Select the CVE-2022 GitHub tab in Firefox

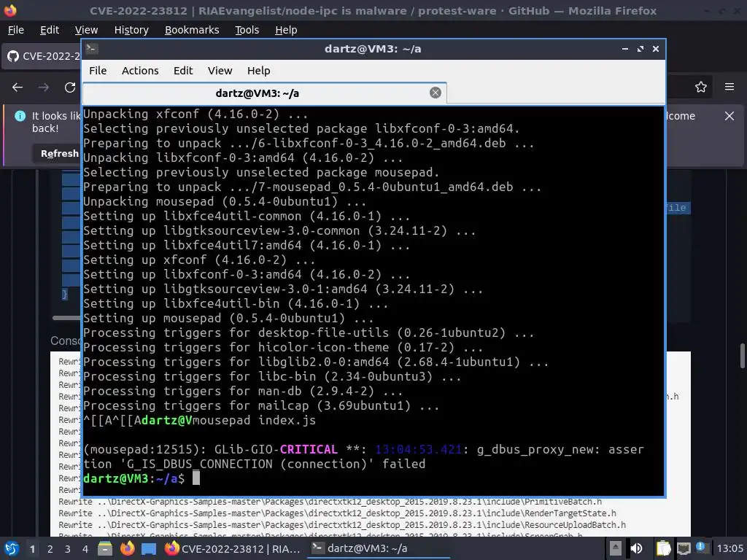43,56
